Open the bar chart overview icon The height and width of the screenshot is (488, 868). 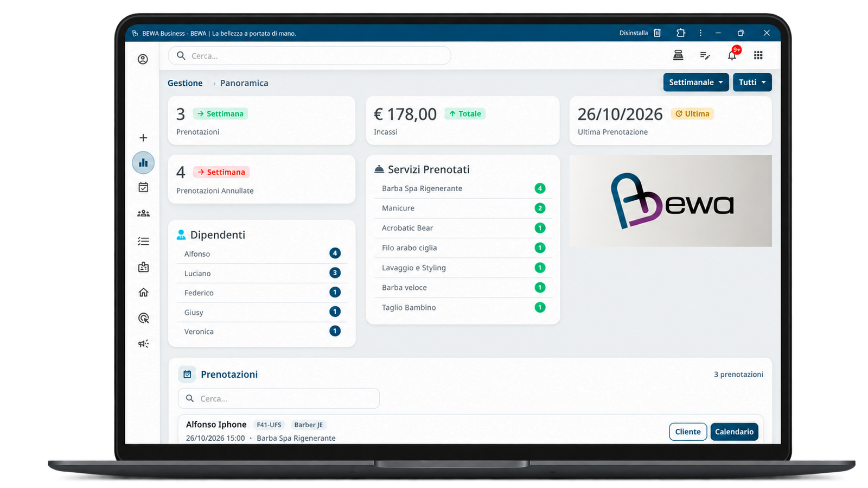(x=143, y=163)
